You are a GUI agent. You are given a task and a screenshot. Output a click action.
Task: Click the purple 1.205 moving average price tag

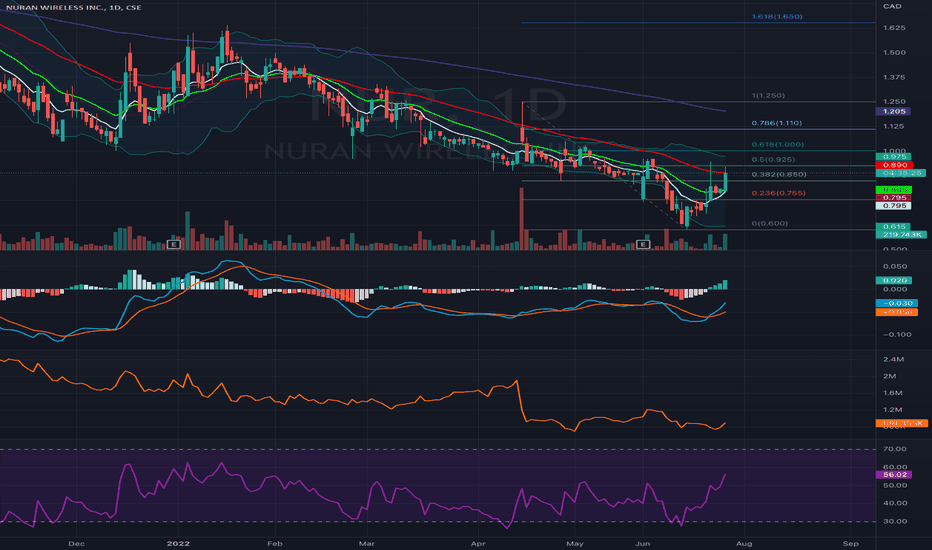[x=893, y=111]
